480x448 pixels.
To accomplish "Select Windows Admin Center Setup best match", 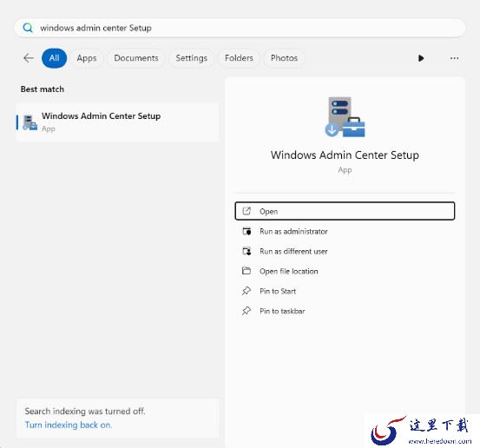I will pos(117,122).
